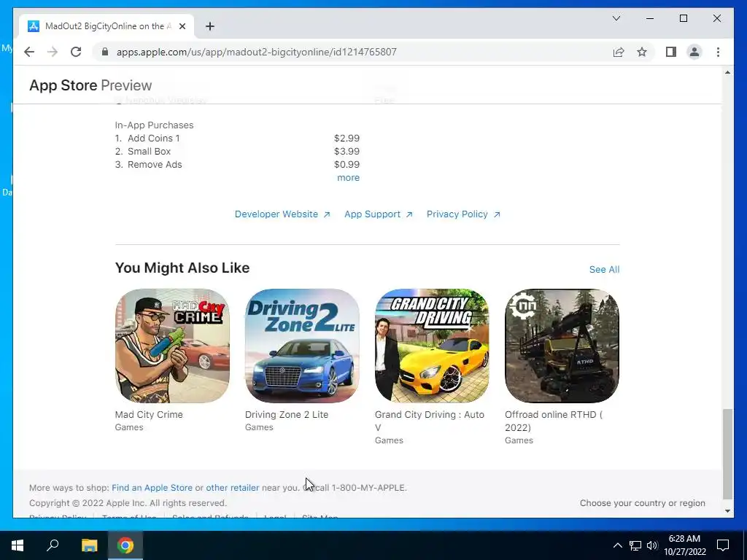Open the Privacy Policy link
The height and width of the screenshot is (560, 747).
[x=463, y=214]
